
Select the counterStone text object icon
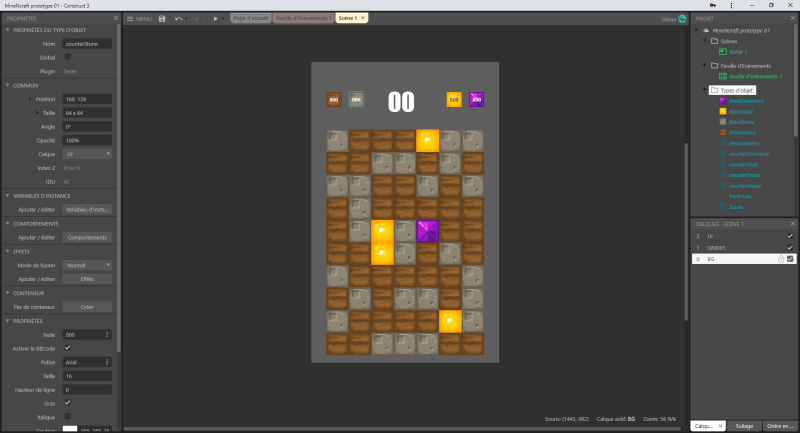pos(722,175)
